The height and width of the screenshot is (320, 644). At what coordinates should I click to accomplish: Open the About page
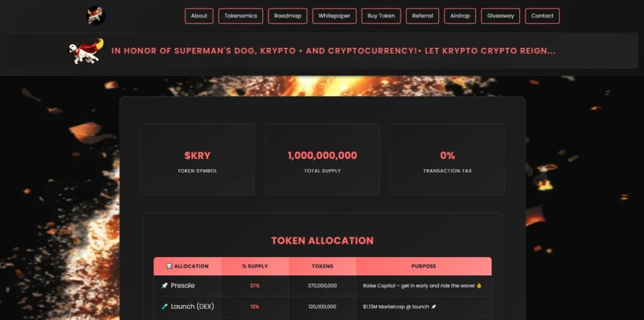click(199, 16)
